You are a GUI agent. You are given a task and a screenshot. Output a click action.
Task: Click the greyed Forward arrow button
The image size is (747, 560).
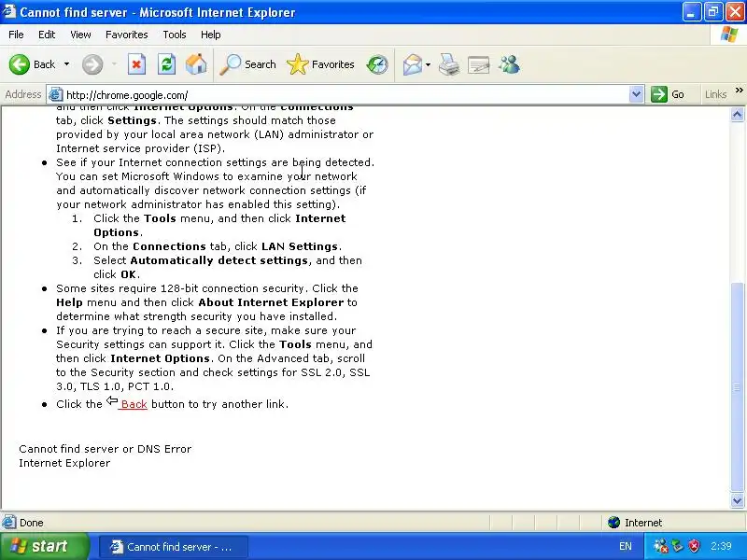(92, 64)
